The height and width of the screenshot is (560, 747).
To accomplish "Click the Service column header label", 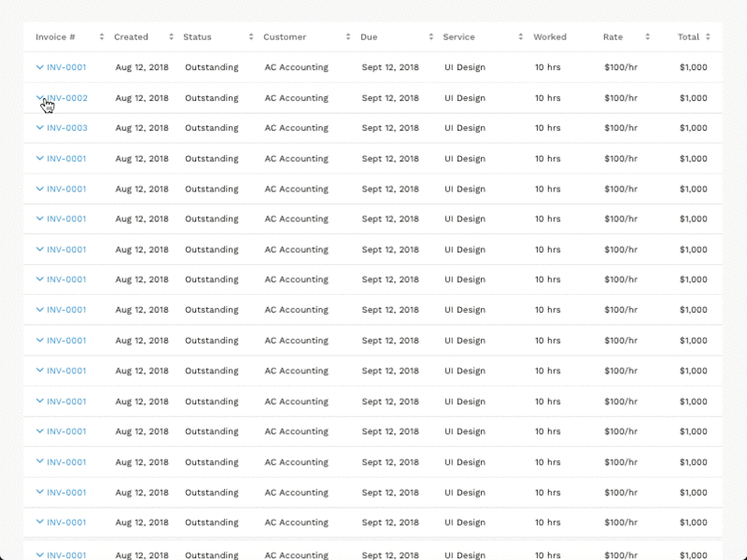I will 458,37.
